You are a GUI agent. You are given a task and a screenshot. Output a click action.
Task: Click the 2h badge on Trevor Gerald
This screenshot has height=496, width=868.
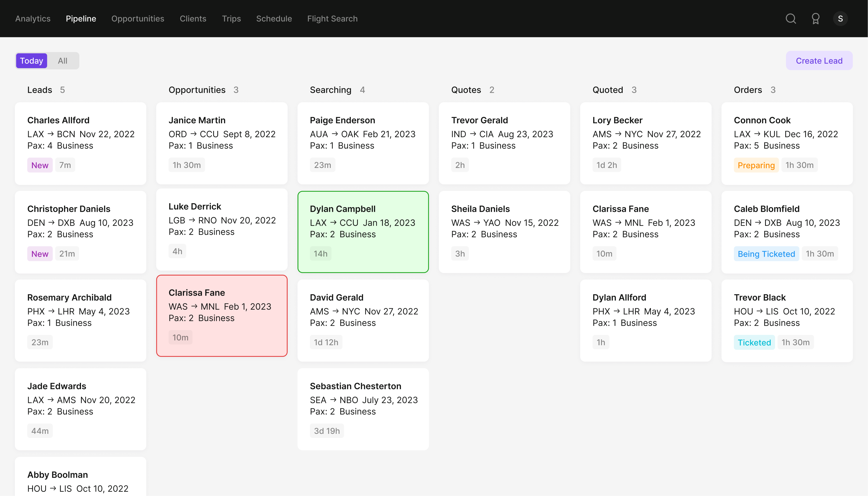[460, 165]
